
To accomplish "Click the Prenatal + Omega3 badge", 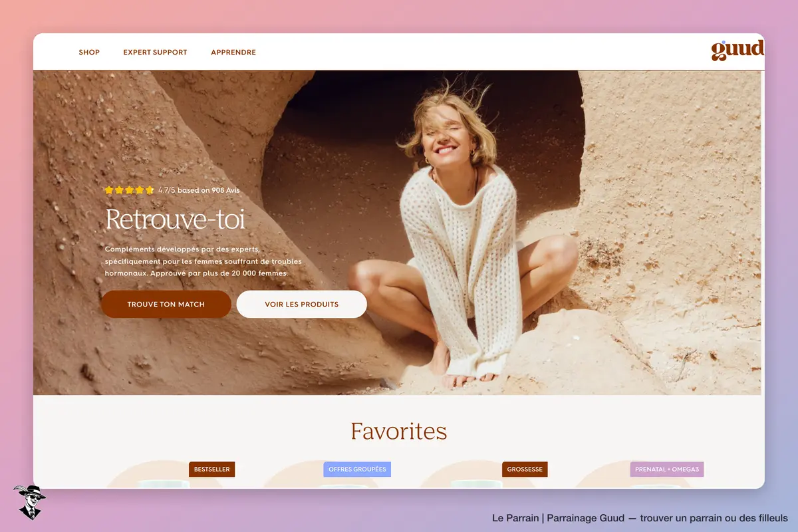I will pyautogui.click(x=667, y=469).
